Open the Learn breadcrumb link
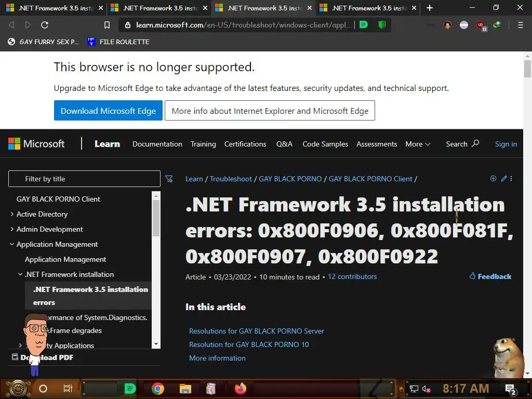The width and height of the screenshot is (532, 399). click(194, 179)
